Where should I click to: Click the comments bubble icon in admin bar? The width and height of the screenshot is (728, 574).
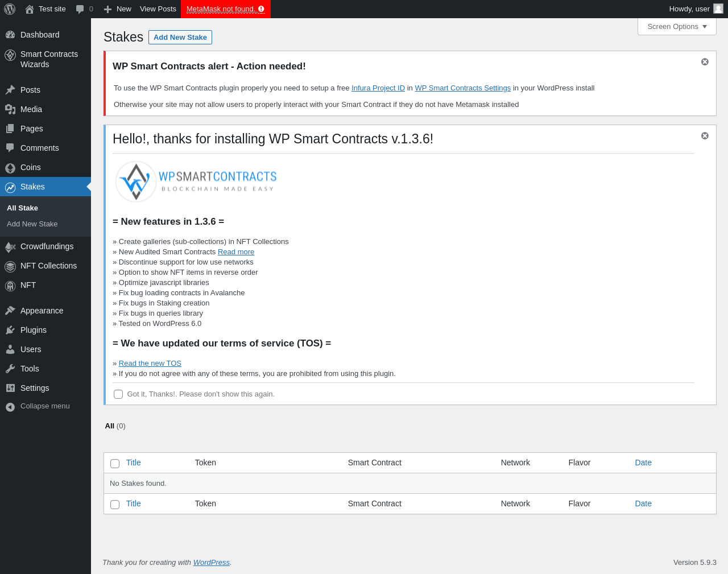click(x=80, y=9)
